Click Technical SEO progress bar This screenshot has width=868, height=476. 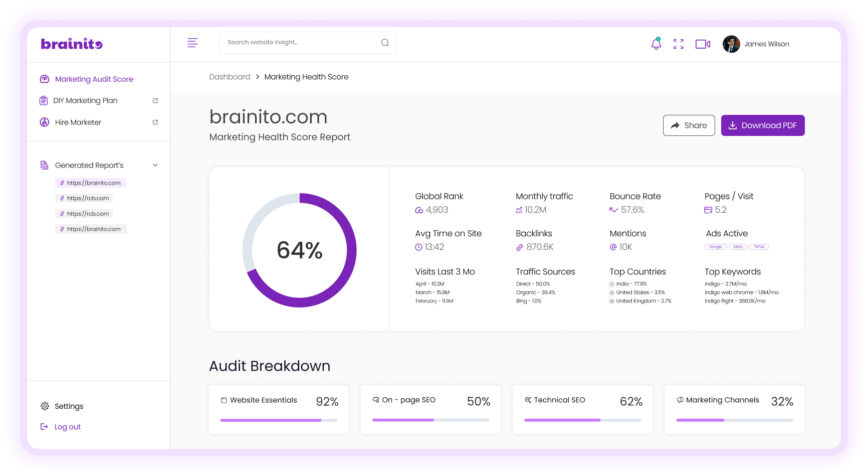[583, 420]
